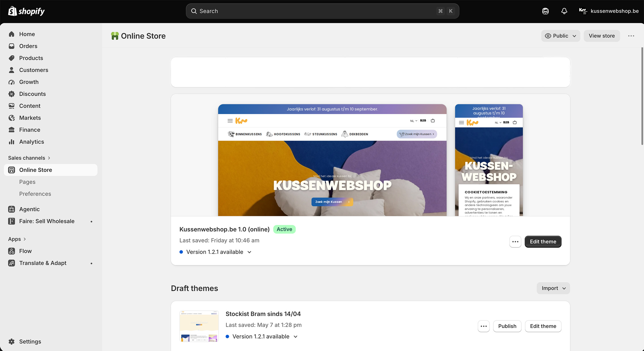This screenshot has height=351, width=644.
Task: Click the Translate & Adapt icon
Action: pos(11,263)
